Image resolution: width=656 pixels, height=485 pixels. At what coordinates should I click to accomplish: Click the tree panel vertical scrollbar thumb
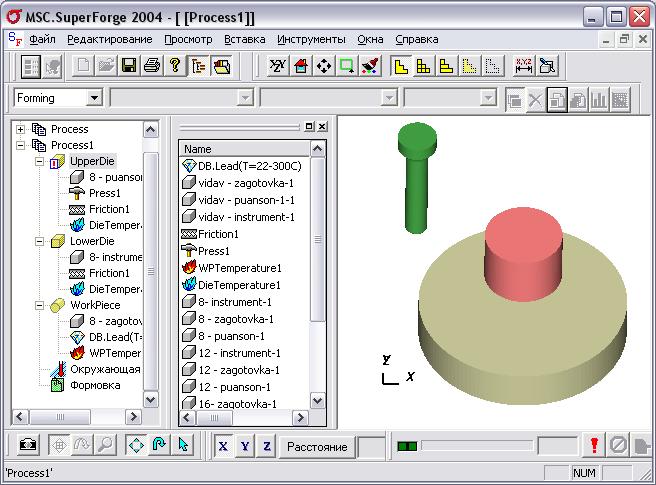click(151, 271)
